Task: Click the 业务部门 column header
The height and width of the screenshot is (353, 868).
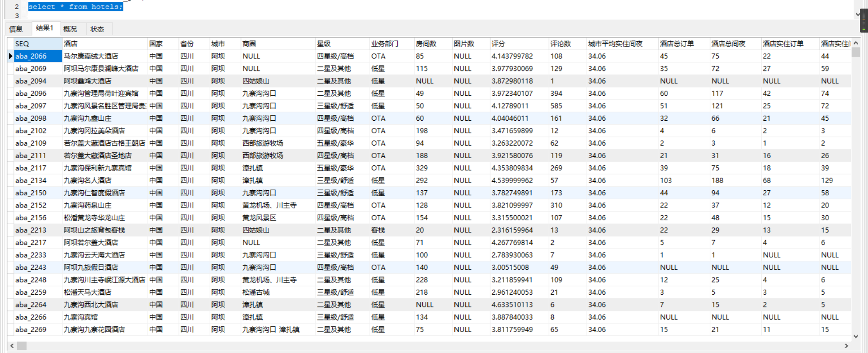Action: pyautogui.click(x=392, y=44)
